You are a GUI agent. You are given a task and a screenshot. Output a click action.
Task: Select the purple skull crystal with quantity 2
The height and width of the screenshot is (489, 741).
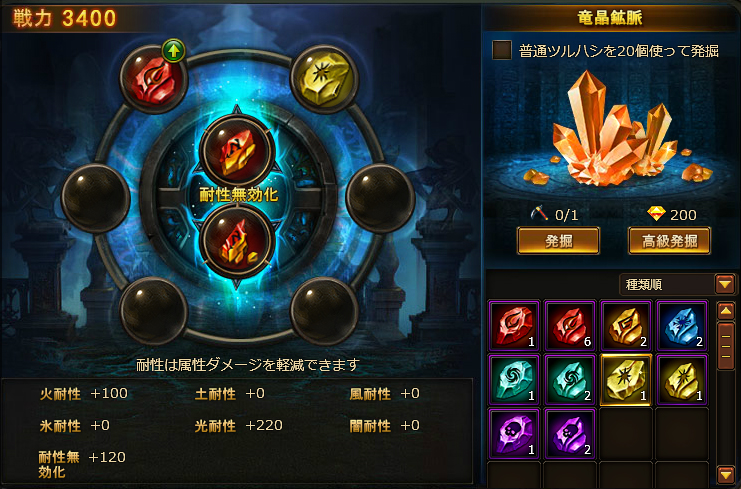click(569, 434)
